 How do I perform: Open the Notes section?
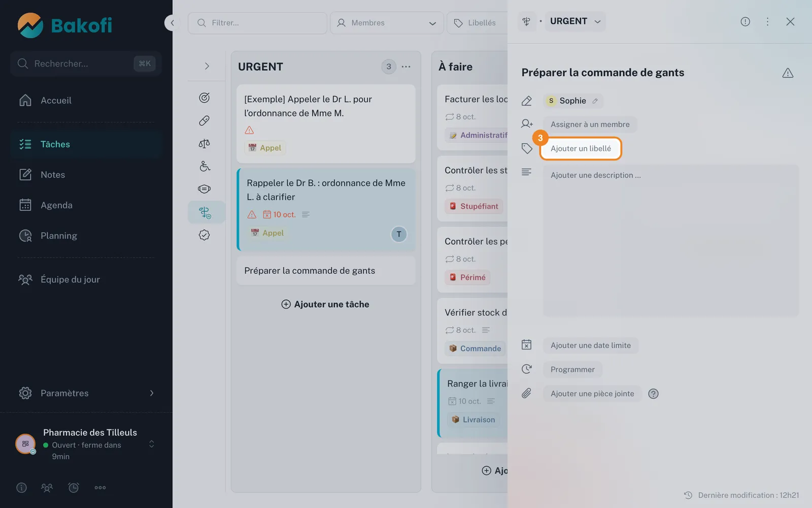[x=86, y=175]
